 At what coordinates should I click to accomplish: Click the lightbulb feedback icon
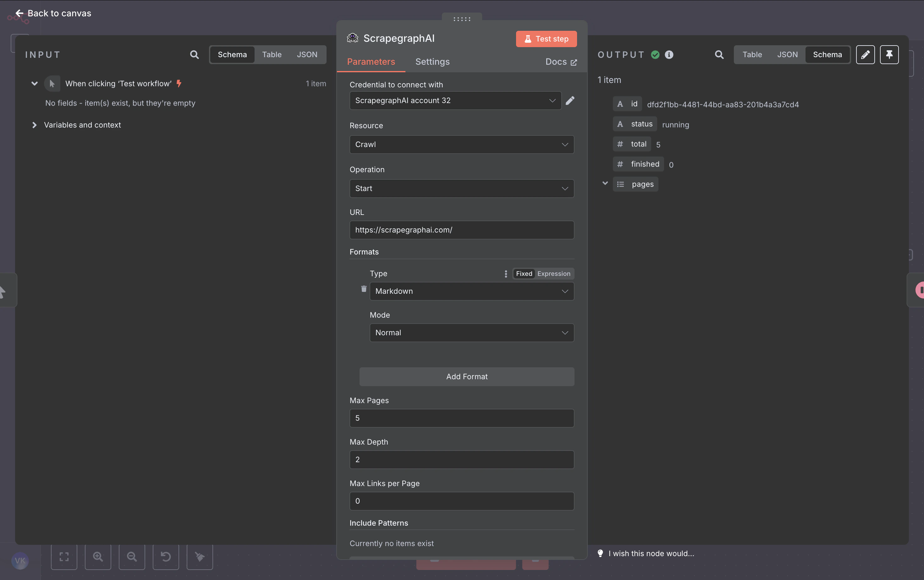point(601,553)
